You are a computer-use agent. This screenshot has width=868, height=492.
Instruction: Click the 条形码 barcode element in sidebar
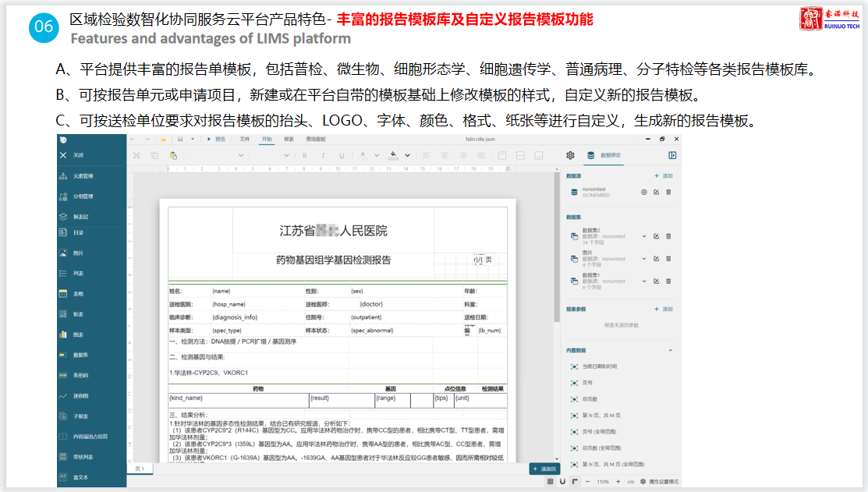[x=80, y=375]
